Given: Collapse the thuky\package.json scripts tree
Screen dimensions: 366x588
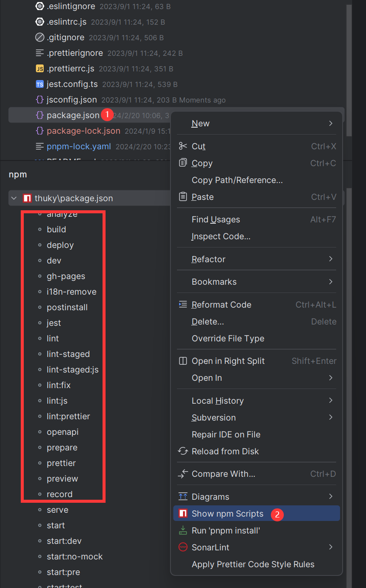Looking at the screenshot, I should tap(14, 199).
